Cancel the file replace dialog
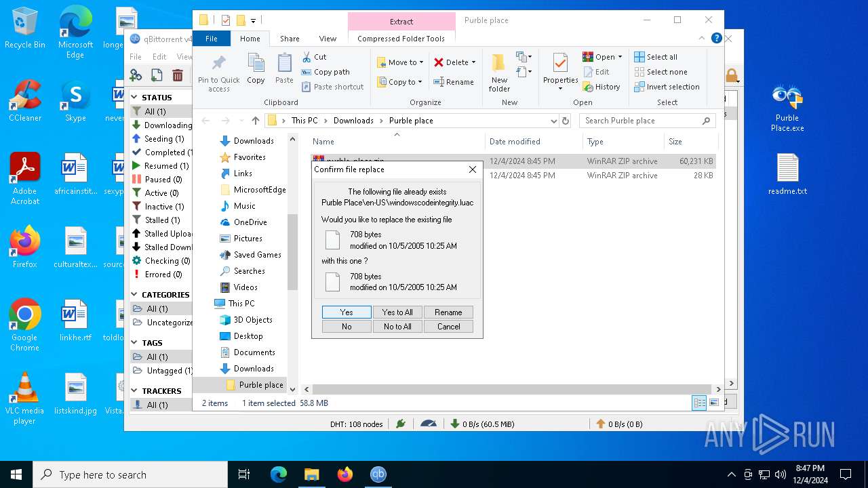Viewport: 868px width, 488px height. click(448, 326)
